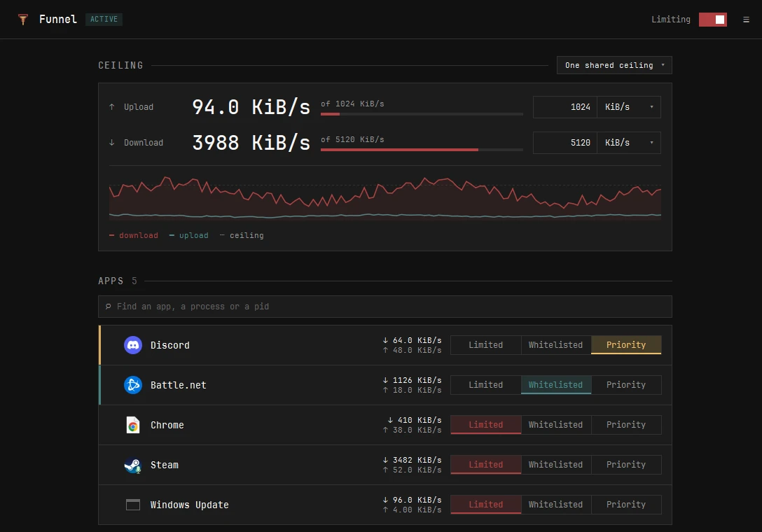Click the Funnel logo icon
762x532 pixels.
tap(23, 20)
